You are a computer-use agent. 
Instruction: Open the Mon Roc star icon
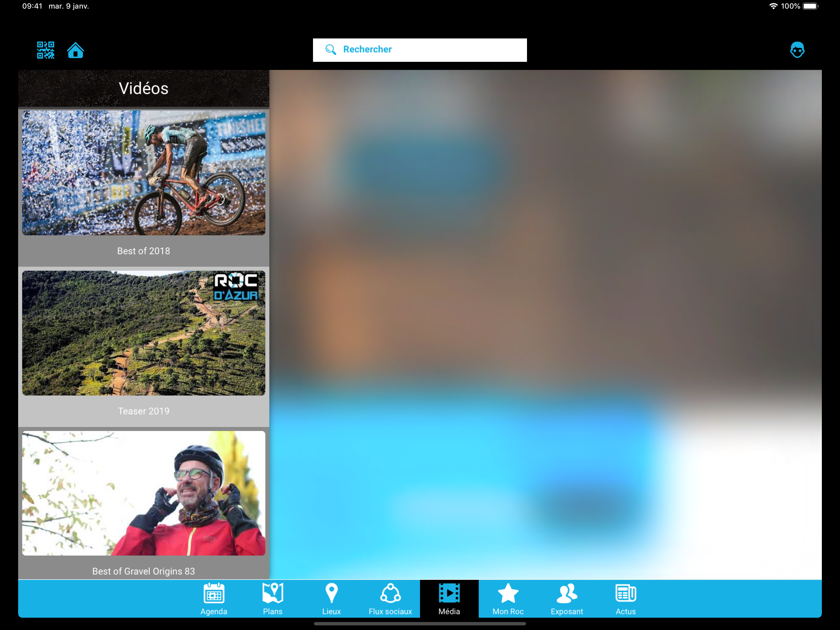(508, 593)
